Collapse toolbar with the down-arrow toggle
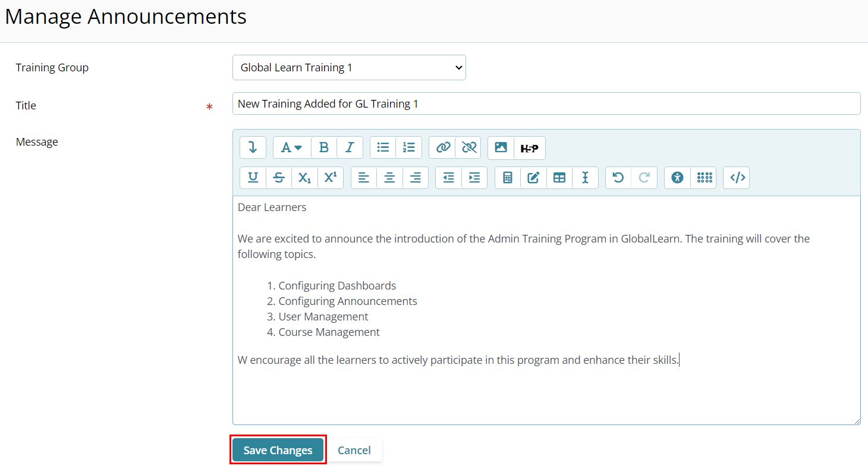The height and width of the screenshot is (475, 868). (253, 147)
